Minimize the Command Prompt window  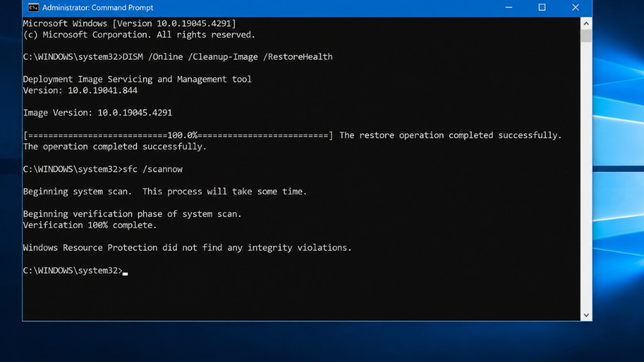point(508,7)
